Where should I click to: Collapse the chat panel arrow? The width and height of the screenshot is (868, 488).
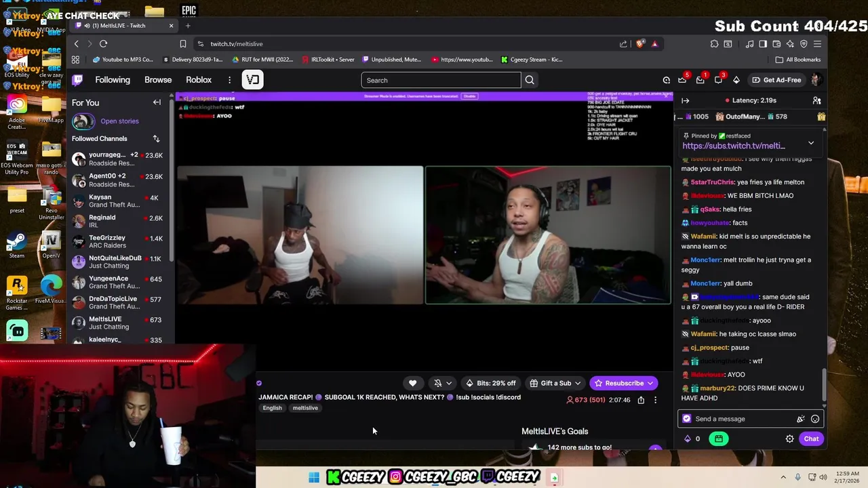click(685, 100)
